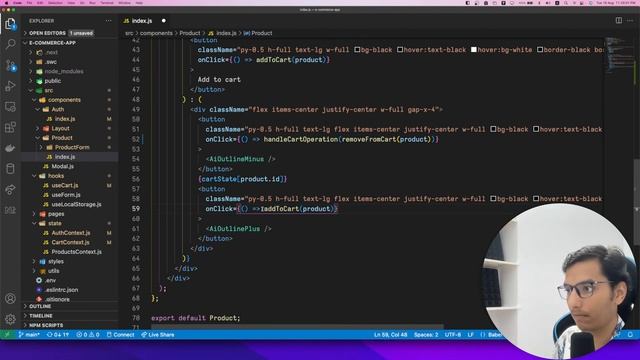The image size is (640, 360).
Task: Open the Search view in activity bar
Action: click(10, 44)
